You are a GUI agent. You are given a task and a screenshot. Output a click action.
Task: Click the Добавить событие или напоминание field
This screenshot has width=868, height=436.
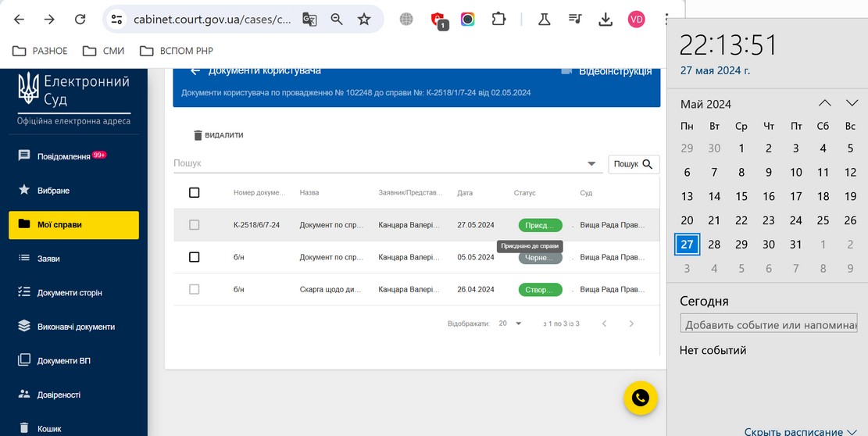[769, 325]
